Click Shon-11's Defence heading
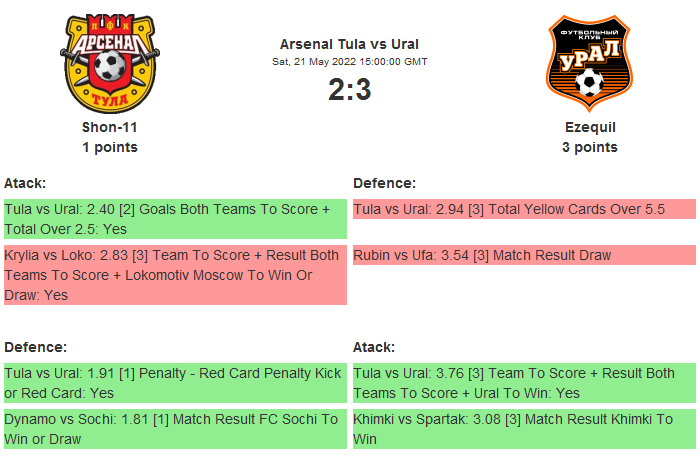700x460 pixels. pyautogui.click(x=35, y=347)
